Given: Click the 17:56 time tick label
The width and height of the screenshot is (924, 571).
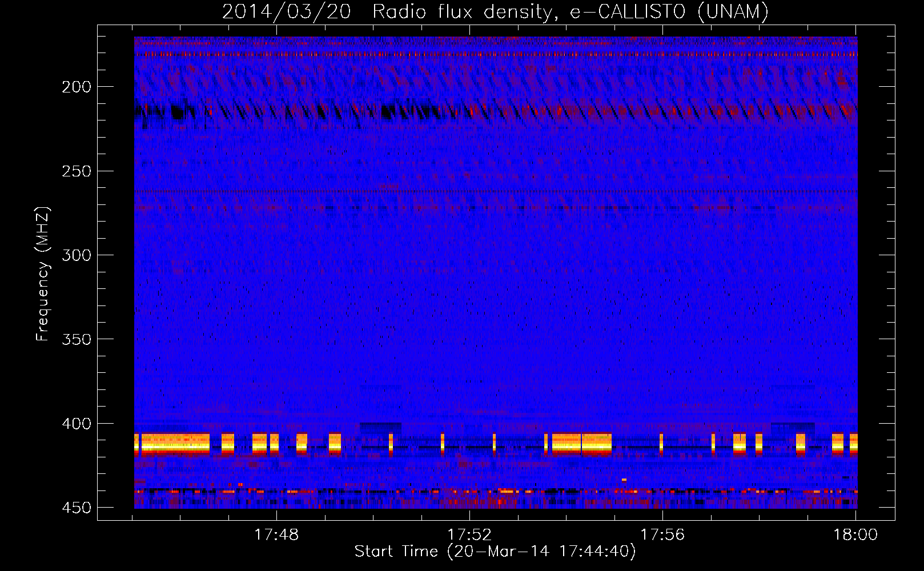Looking at the screenshot, I should [662, 535].
